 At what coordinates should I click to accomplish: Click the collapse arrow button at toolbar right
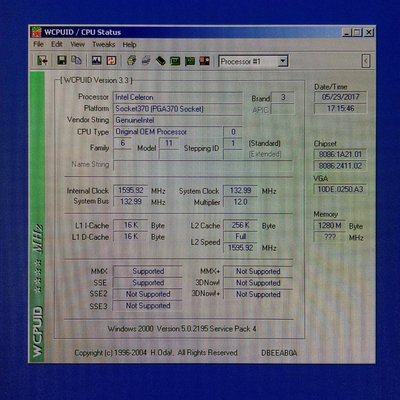[366, 61]
